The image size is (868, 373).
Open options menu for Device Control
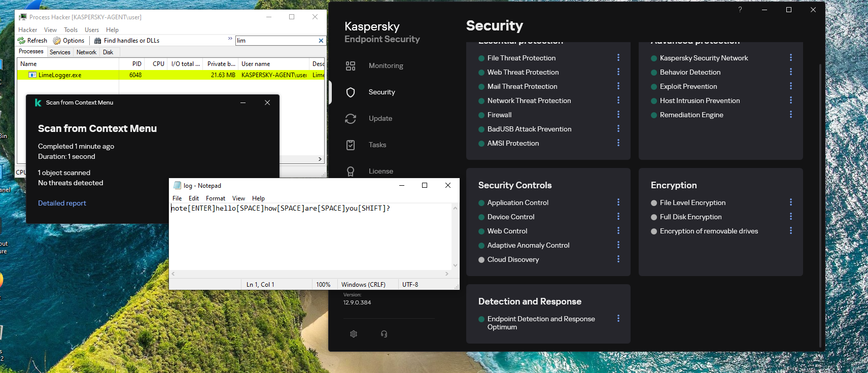click(618, 217)
